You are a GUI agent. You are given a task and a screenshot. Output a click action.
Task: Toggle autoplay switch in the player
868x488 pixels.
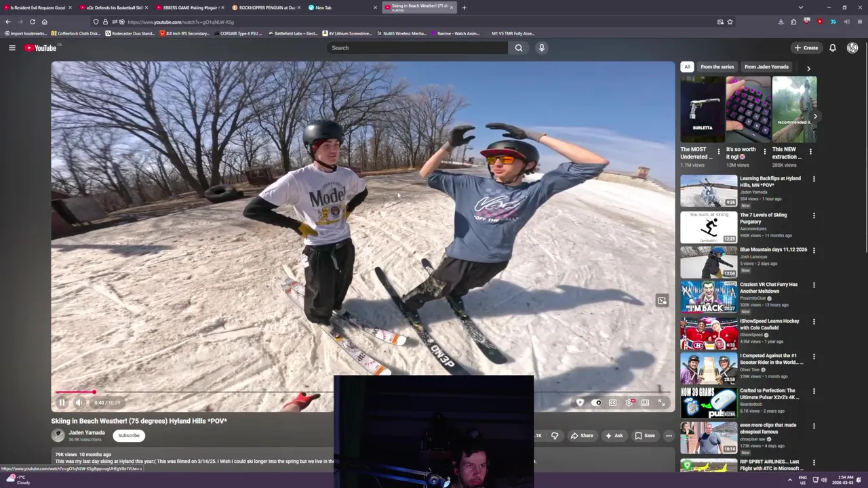click(x=596, y=403)
